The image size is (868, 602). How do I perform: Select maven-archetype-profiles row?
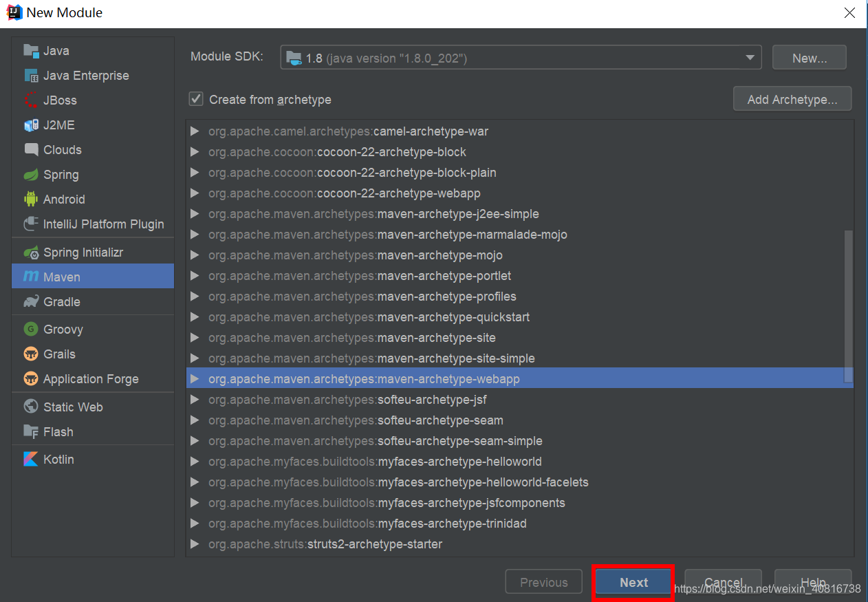(520, 296)
